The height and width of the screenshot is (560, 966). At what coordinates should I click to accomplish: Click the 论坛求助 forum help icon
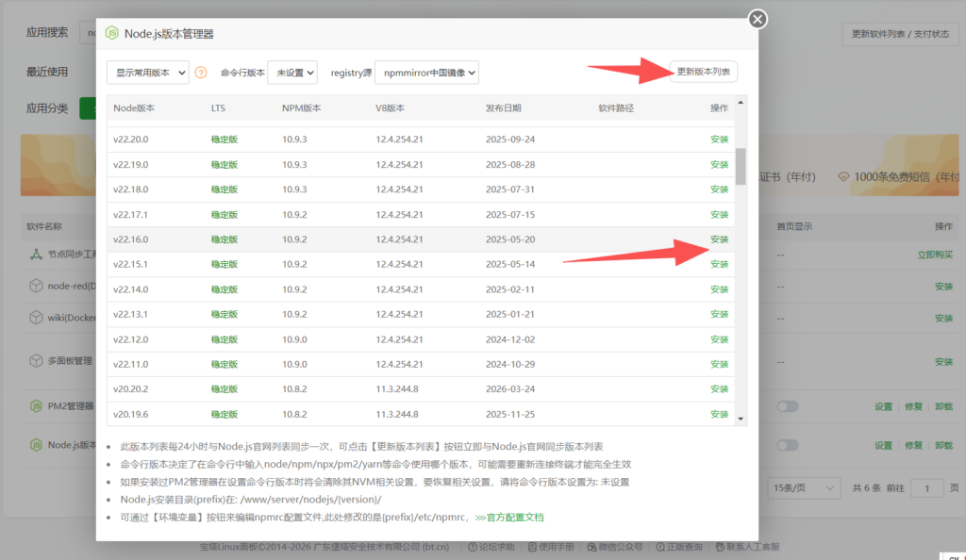point(475,547)
